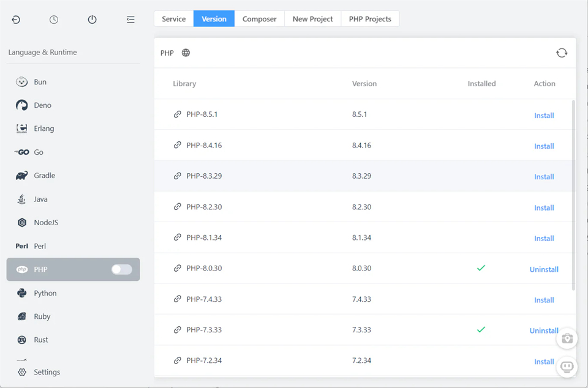Open Settings in the sidebar

[x=73, y=372]
